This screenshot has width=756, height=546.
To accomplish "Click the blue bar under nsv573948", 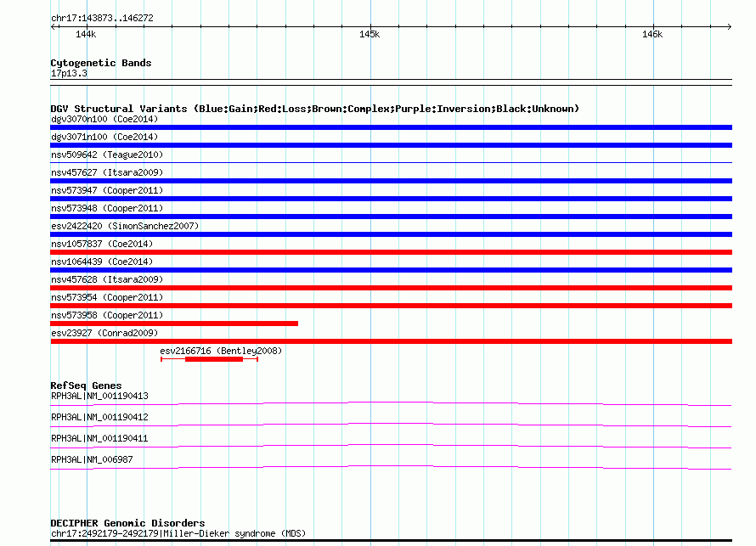I will [x=391, y=217].
